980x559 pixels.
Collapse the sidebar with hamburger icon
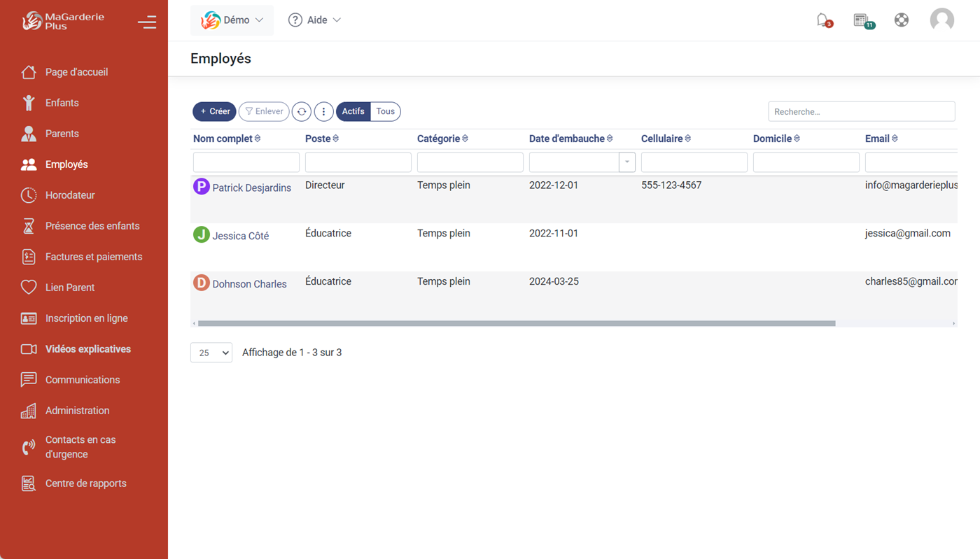pyautogui.click(x=147, y=22)
